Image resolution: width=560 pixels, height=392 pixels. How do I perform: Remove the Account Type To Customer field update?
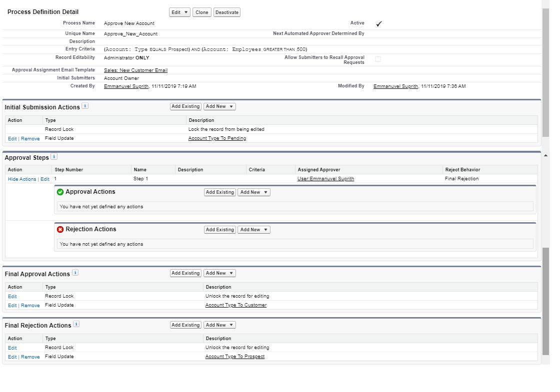tap(30, 306)
